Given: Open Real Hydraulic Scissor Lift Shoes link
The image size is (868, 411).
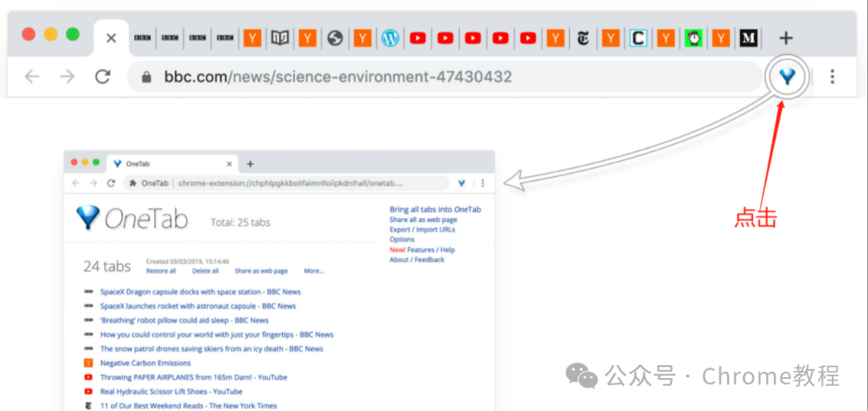Looking at the screenshot, I should click(x=171, y=392).
